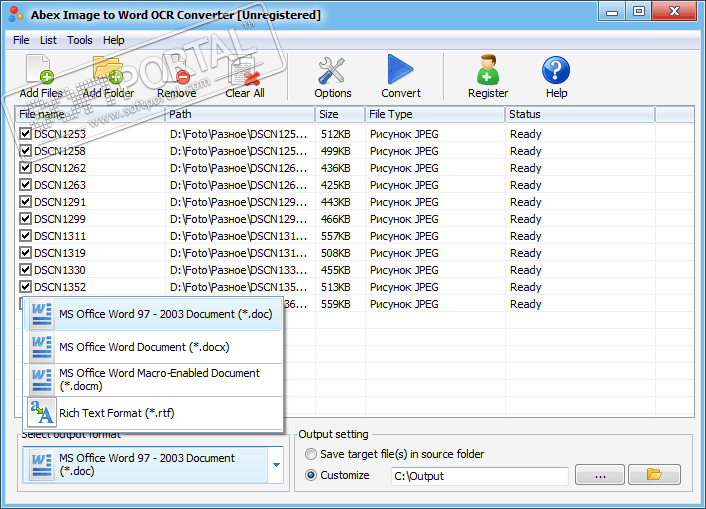The image size is (706, 509).
Task: Uncheck the DSCN1258 file checkbox
Action: pyautogui.click(x=25, y=150)
